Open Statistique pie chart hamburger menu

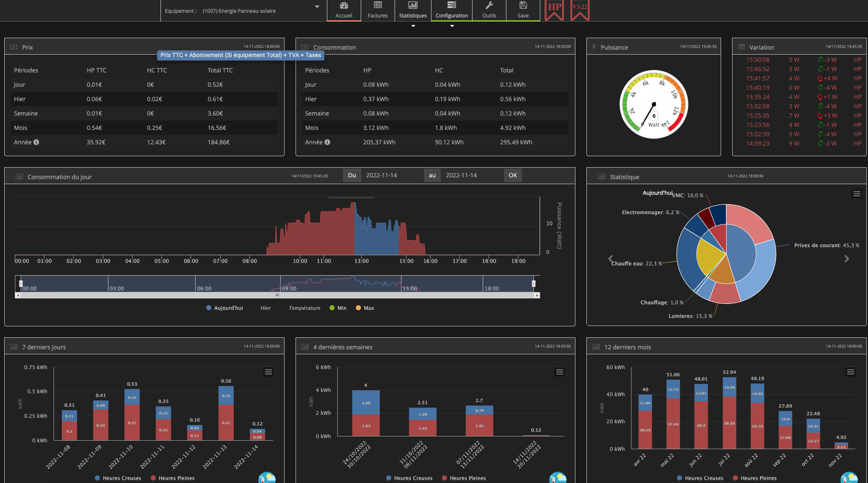857,194
